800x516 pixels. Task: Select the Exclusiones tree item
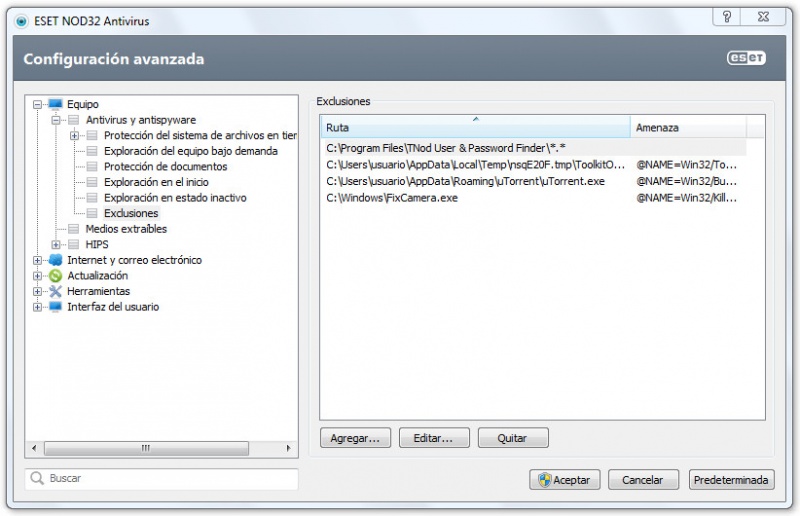point(131,213)
